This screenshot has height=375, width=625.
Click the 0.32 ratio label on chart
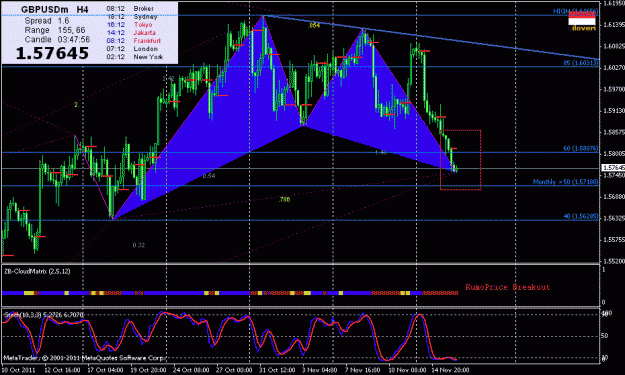(139, 245)
